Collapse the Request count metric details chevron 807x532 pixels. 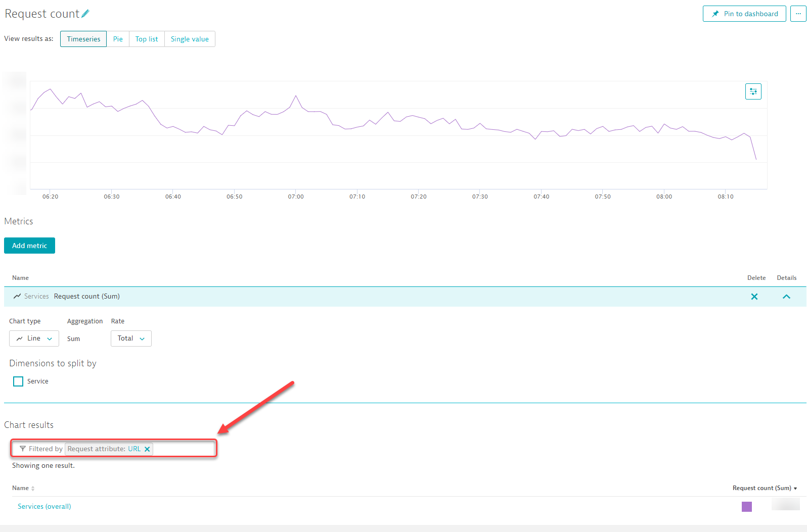click(786, 297)
